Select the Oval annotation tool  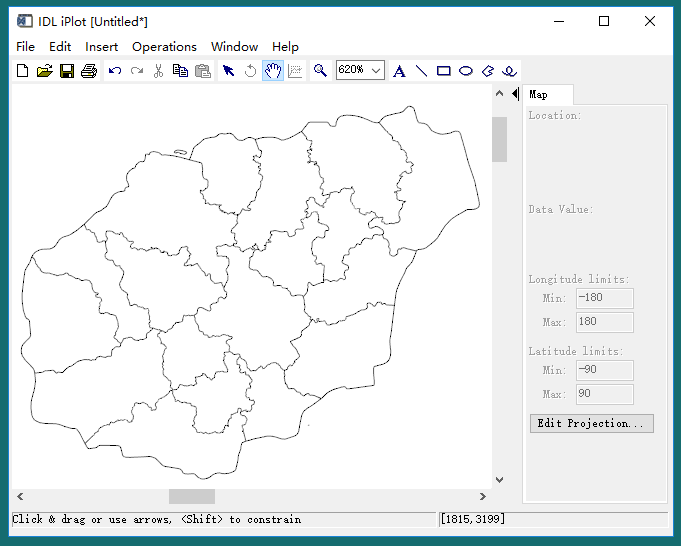pyautogui.click(x=466, y=71)
